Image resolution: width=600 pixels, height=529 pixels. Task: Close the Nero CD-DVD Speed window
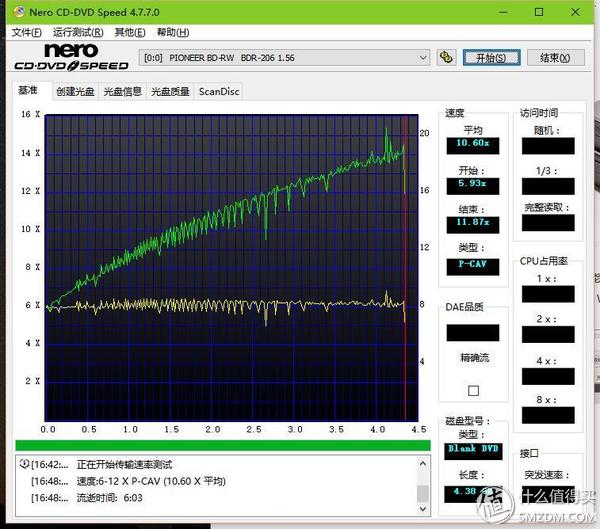[575, 12]
